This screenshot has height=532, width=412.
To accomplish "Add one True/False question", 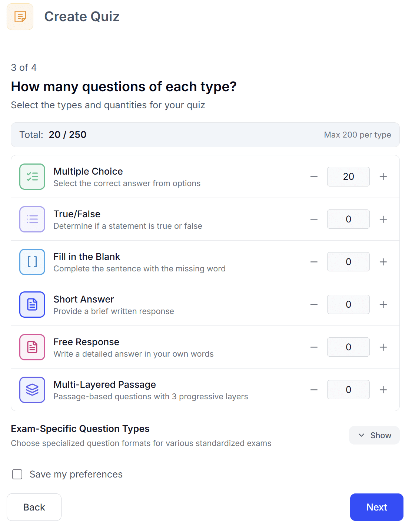I will point(383,219).
